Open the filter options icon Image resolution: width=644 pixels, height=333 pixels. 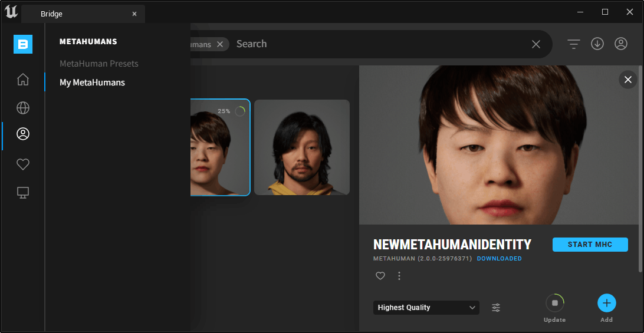(574, 44)
